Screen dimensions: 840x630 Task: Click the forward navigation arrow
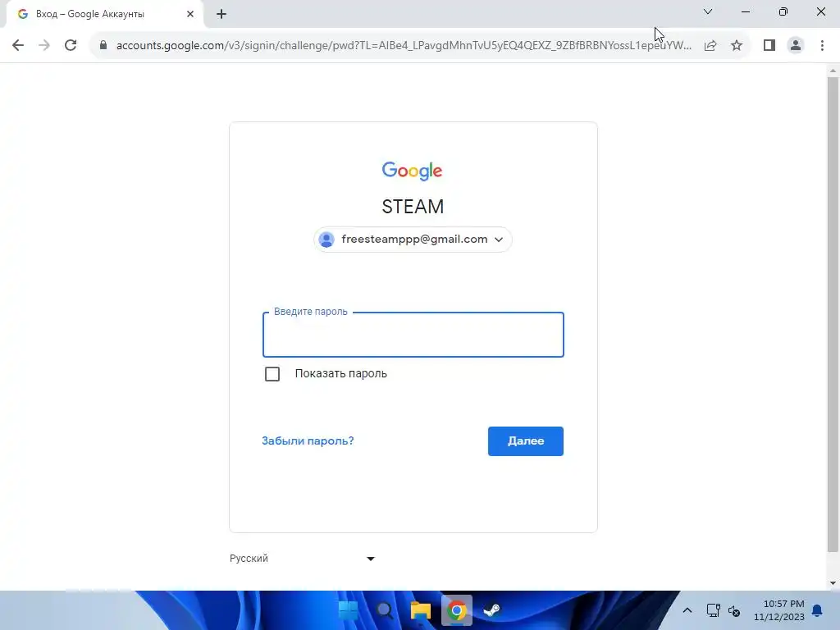(x=44, y=45)
